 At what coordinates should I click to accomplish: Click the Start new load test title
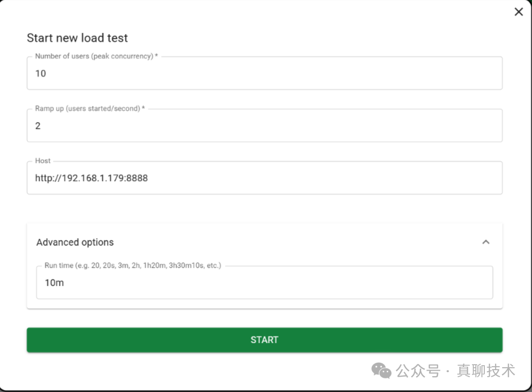coord(77,38)
